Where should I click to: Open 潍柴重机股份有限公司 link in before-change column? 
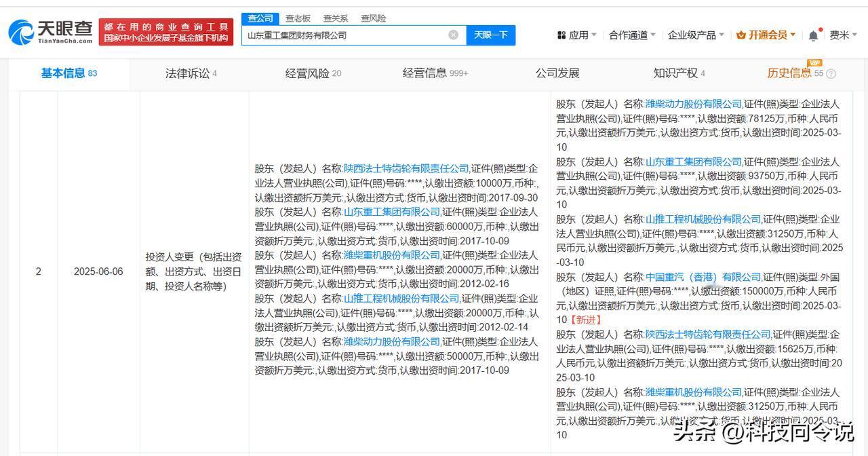(392, 256)
